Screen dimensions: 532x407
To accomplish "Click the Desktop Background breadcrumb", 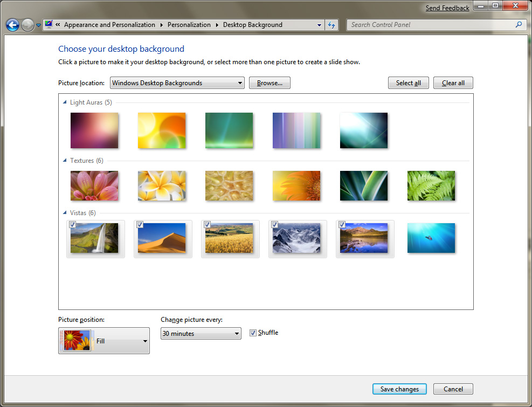I will pos(252,25).
